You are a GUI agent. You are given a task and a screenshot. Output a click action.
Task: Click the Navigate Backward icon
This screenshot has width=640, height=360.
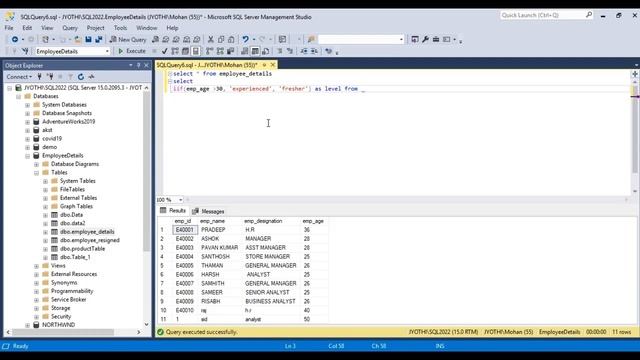15,40
